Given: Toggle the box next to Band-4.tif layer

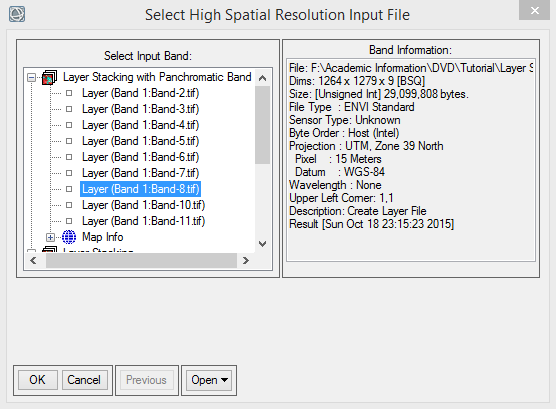Looking at the screenshot, I should pos(69,125).
